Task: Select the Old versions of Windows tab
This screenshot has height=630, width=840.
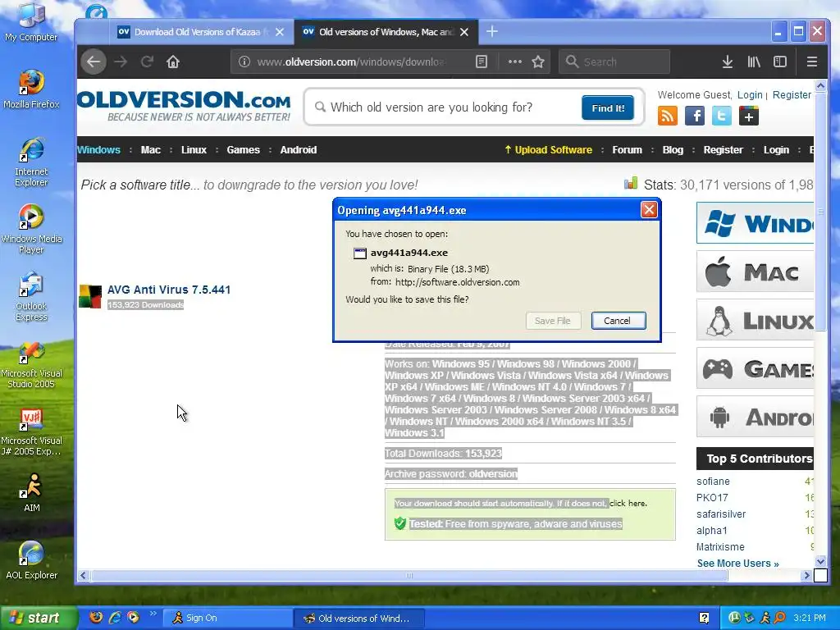Action: pyautogui.click(x=378, y=32)
